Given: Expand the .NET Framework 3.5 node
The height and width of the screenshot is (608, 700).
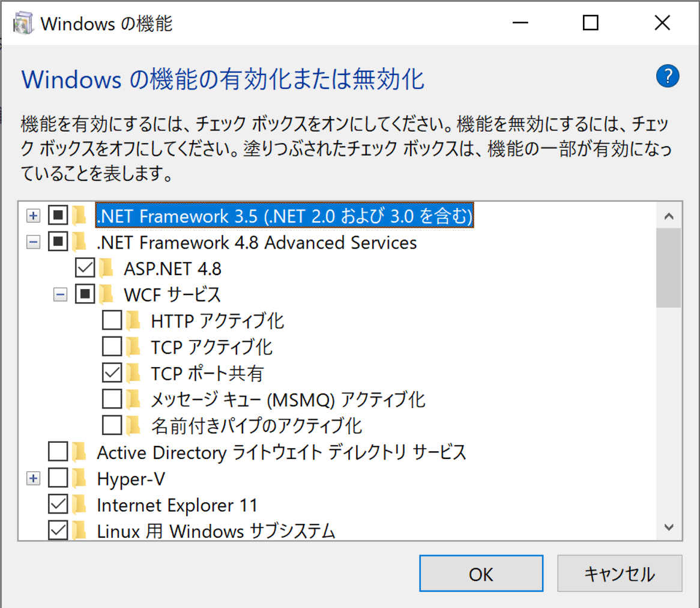Looking at the screenshot, I should click(33, 216).
